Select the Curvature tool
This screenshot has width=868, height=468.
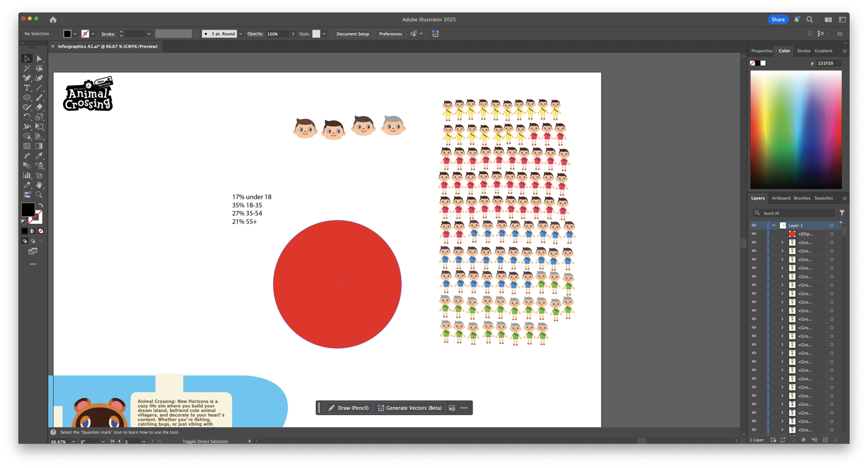pos(39,78)
